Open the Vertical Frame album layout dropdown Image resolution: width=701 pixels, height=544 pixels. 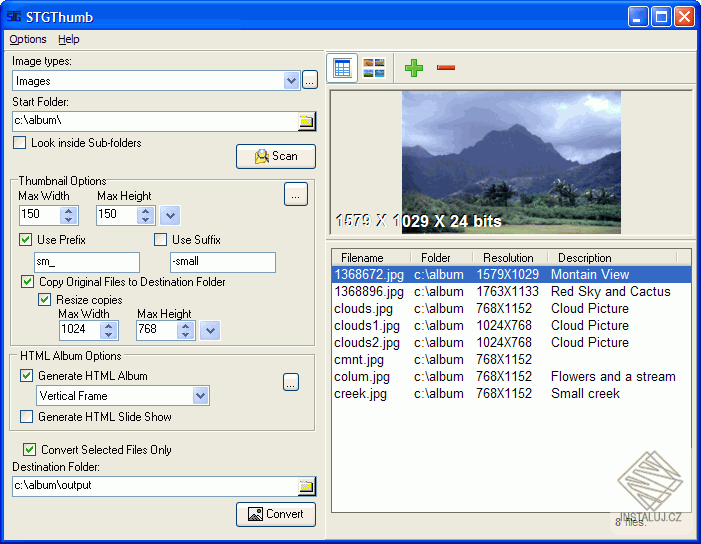pyautogui.click(x=201, y=396)
